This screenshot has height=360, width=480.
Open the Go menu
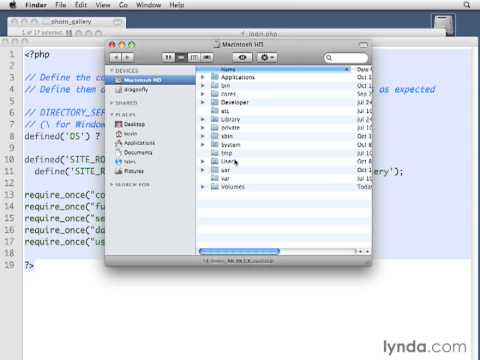[123, 5]
